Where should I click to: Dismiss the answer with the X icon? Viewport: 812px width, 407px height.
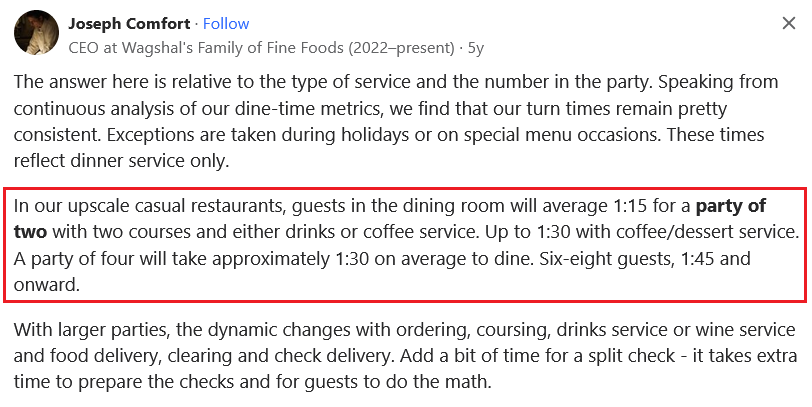tap(789, 23)
